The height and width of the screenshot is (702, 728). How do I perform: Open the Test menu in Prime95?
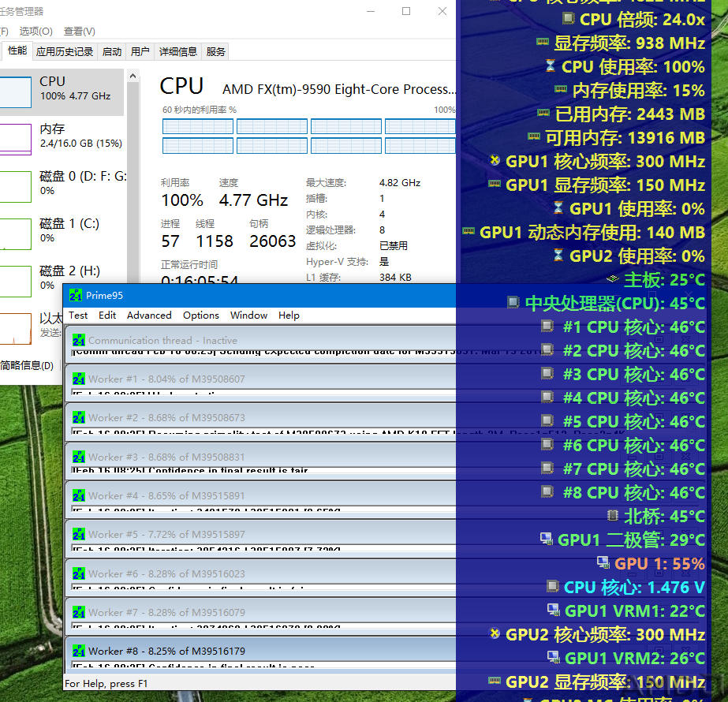78,316
